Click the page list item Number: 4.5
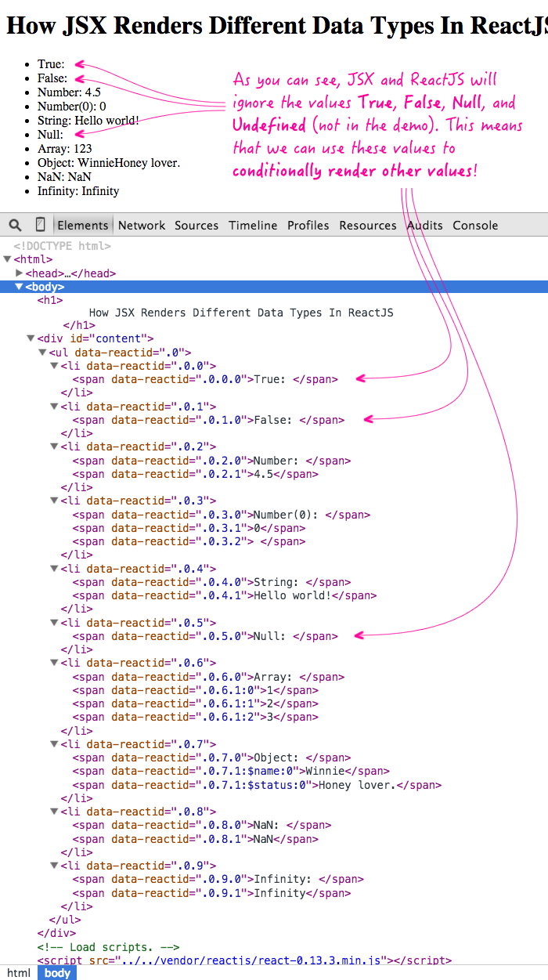Viewport: 548px width, 980px height. point(69,92)
